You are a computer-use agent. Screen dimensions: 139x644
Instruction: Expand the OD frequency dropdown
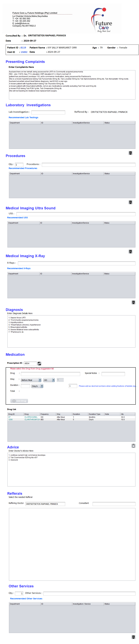(x=49, y=380)
